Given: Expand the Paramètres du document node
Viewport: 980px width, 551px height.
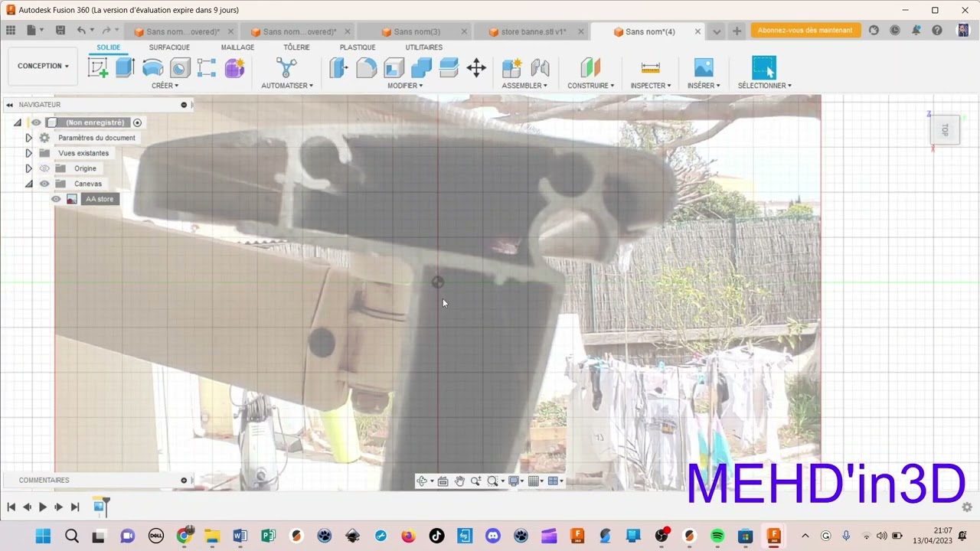Looking at the screenshot, I should point(28,138).
